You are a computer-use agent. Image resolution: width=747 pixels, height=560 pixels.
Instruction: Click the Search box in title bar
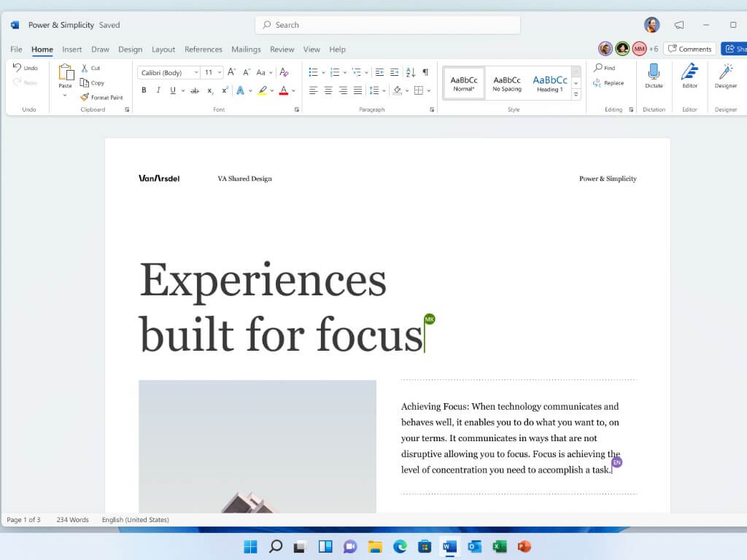click(x=387, y=25)
